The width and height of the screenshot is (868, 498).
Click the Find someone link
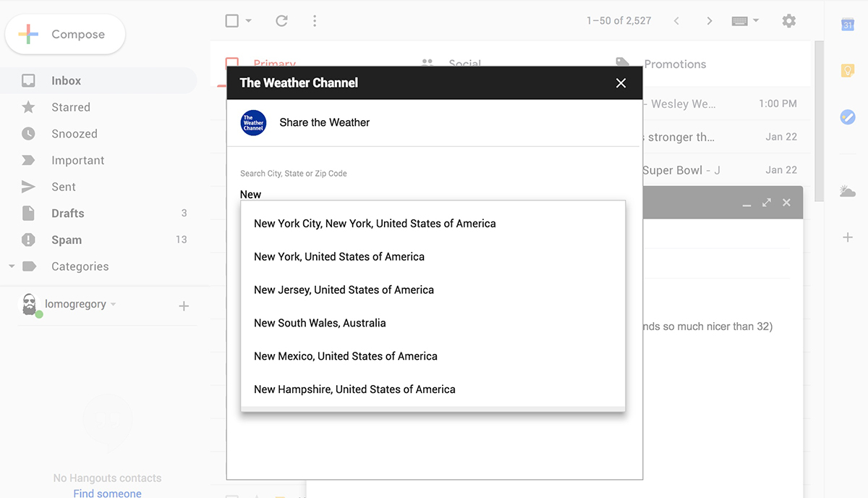pos(107,493)
